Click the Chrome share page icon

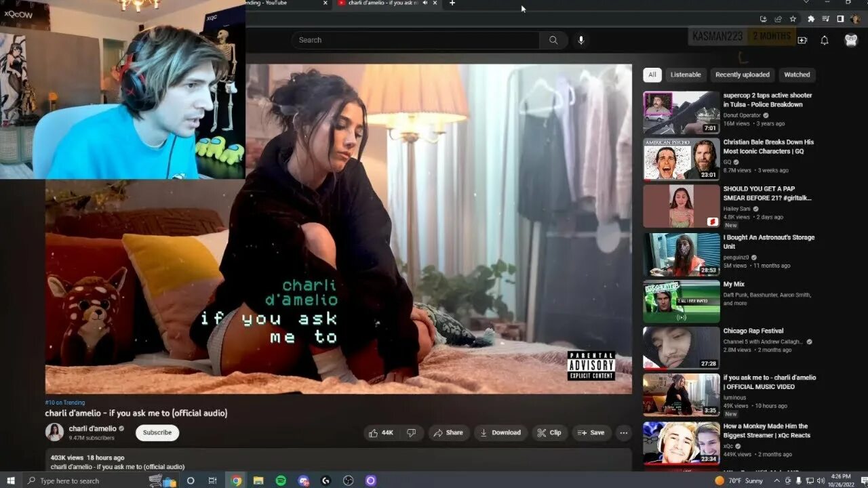[778, 19]
